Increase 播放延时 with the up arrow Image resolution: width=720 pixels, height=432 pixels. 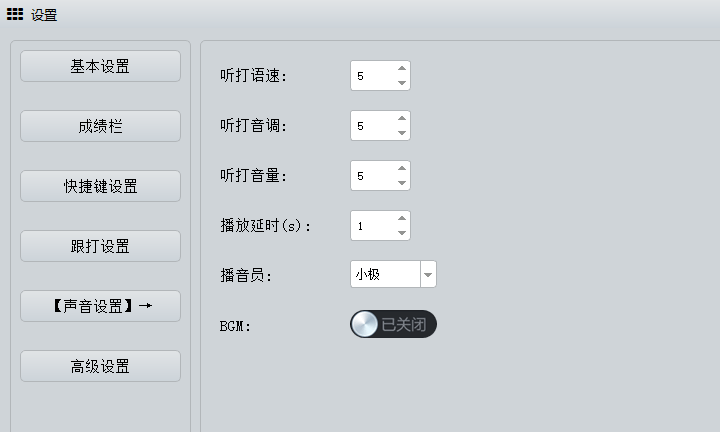[401, 219]
